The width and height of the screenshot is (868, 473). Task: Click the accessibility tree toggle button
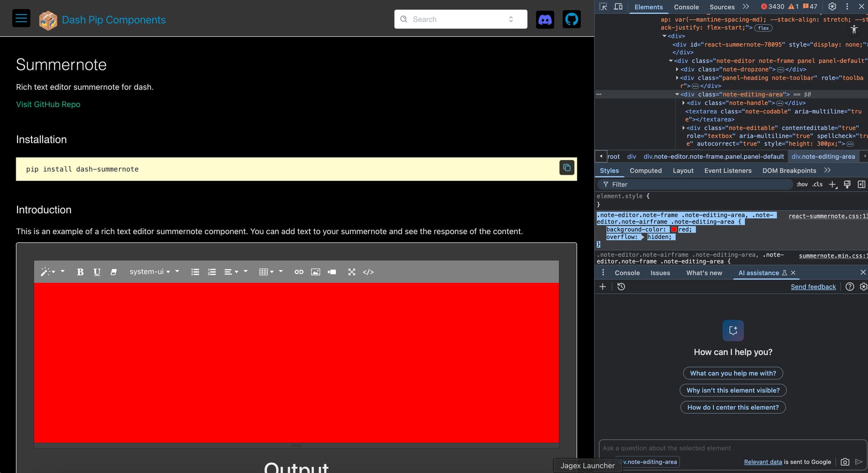[854, 29]
